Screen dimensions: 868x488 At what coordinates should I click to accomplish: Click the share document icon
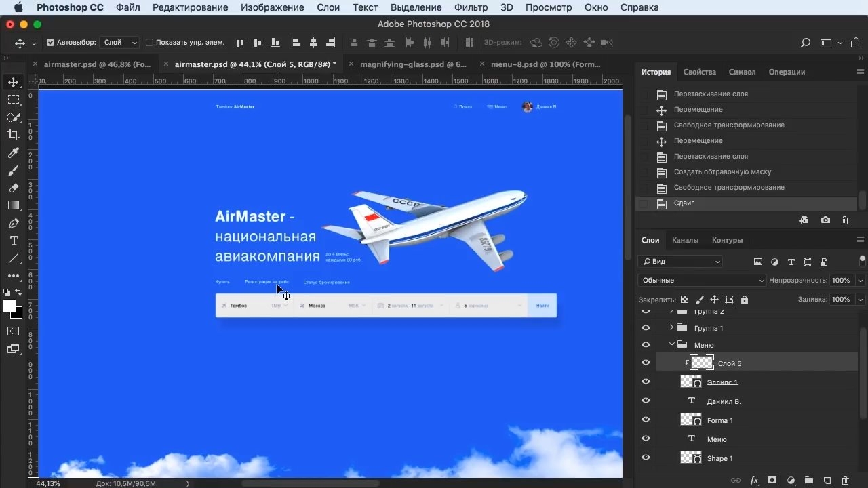click(x=854, y=43)
